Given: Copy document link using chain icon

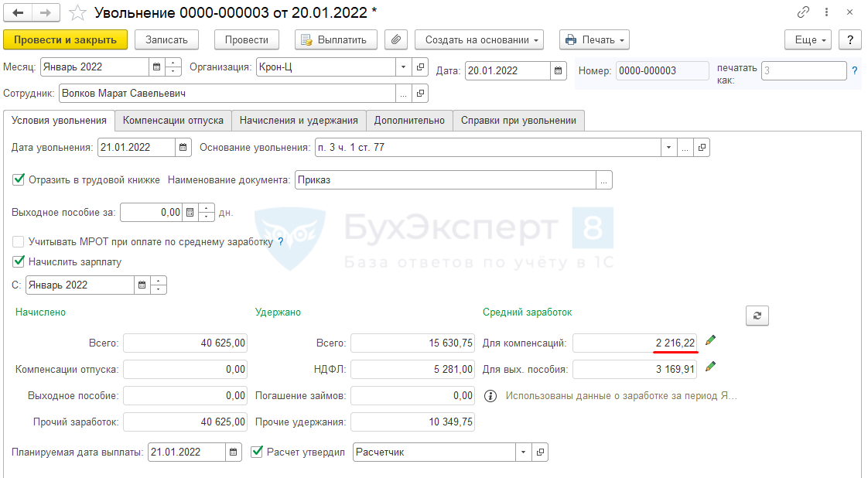Looking at the screenshot, I should (803, 13).
